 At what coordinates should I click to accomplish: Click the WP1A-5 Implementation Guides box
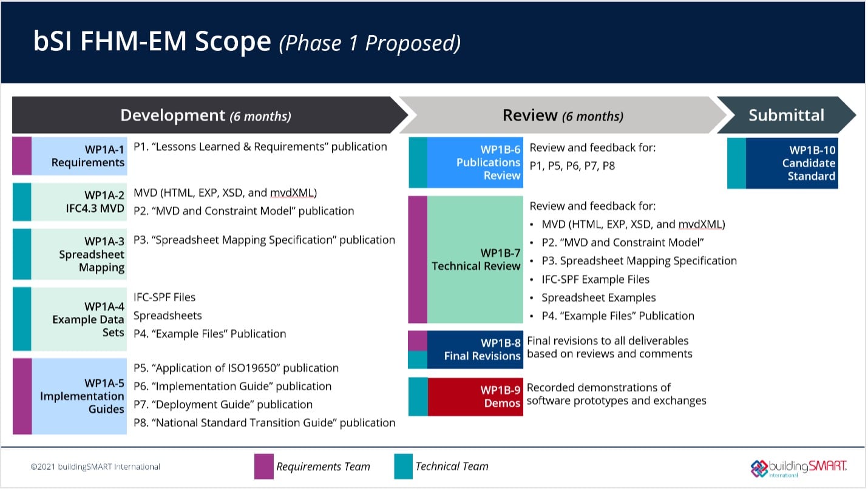[79, 396]
